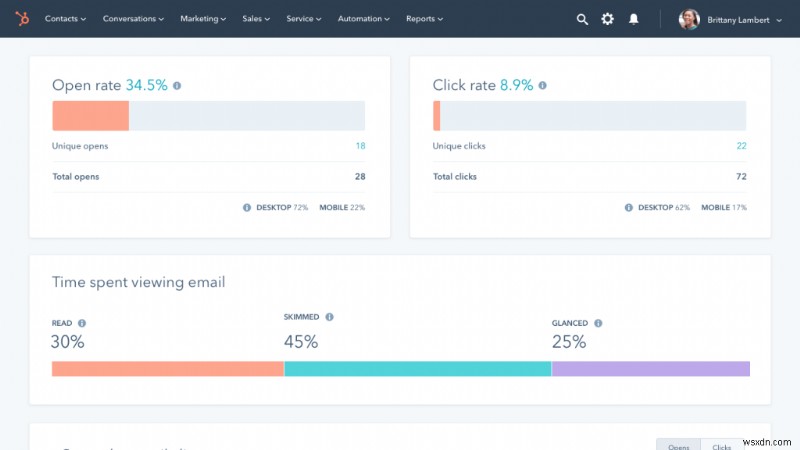The height and width of the screenshot is (450, 800).
Task: Click the 25% glanced value
Action: [569, 341]
